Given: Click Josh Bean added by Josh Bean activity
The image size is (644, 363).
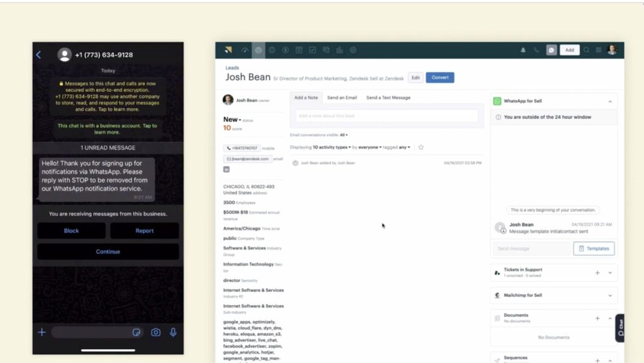Looking at the screenshot, I should pyautogui.click(x=328, y=163).
